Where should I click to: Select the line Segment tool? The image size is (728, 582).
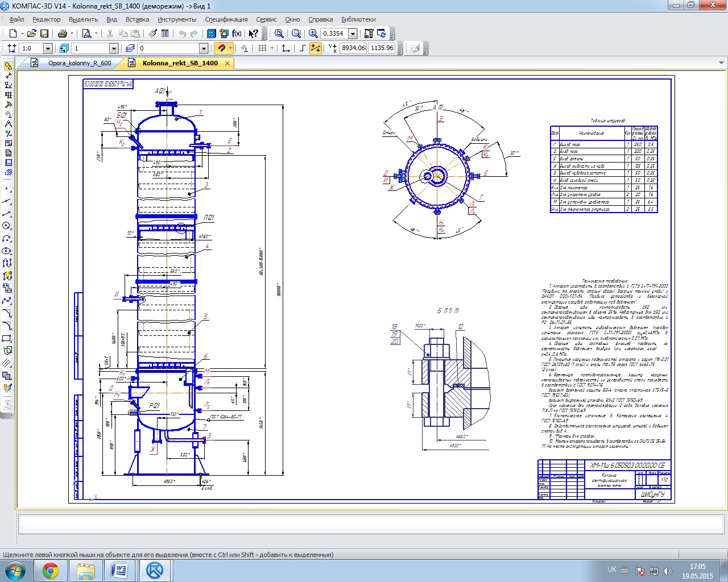coord(7,214)
